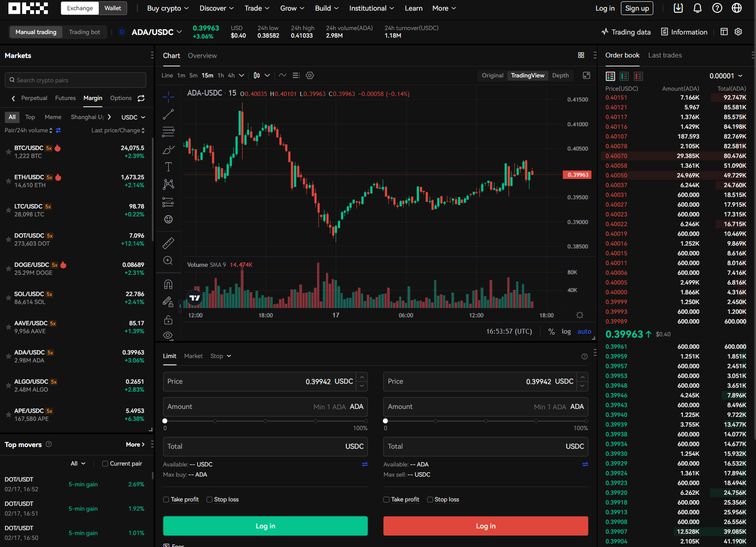Toggle the magnet mode tool
The height and width of the screenshot is (547, 756).
click(168, 284)
